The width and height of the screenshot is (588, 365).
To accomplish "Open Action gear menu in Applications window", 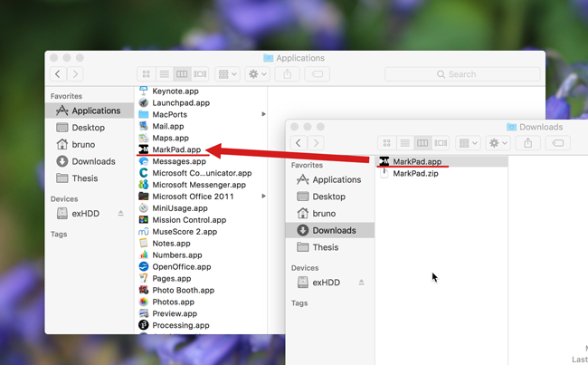I will tap(257, 74).
